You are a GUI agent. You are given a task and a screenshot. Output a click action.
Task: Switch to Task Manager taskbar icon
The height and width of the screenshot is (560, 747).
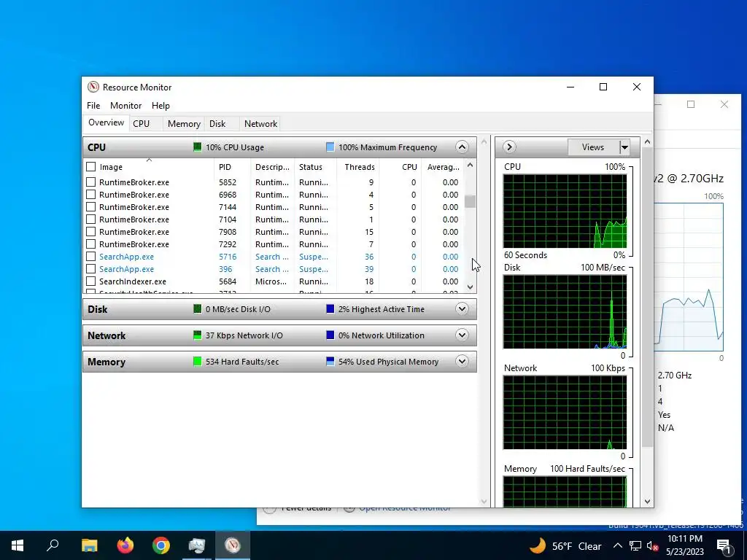pyautogui.click(x=196, y=545)
